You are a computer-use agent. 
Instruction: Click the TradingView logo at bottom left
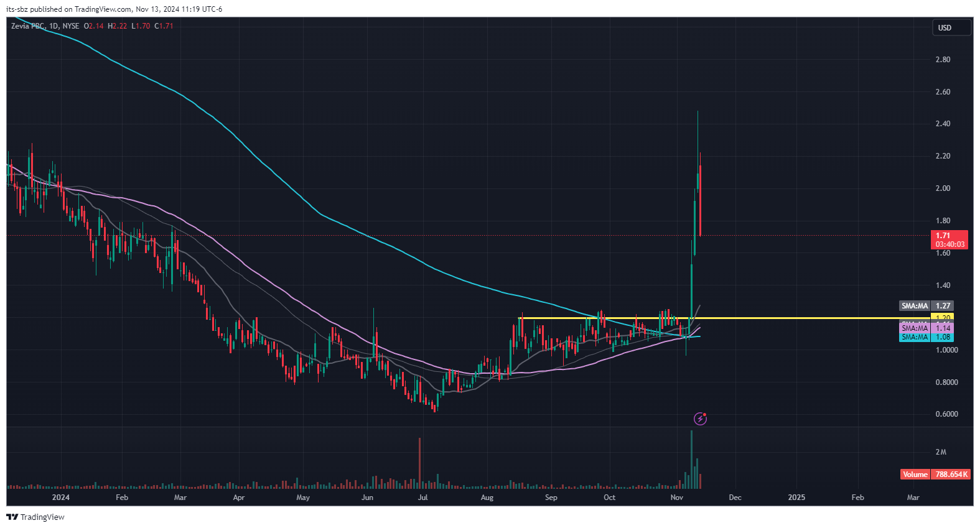35,517
